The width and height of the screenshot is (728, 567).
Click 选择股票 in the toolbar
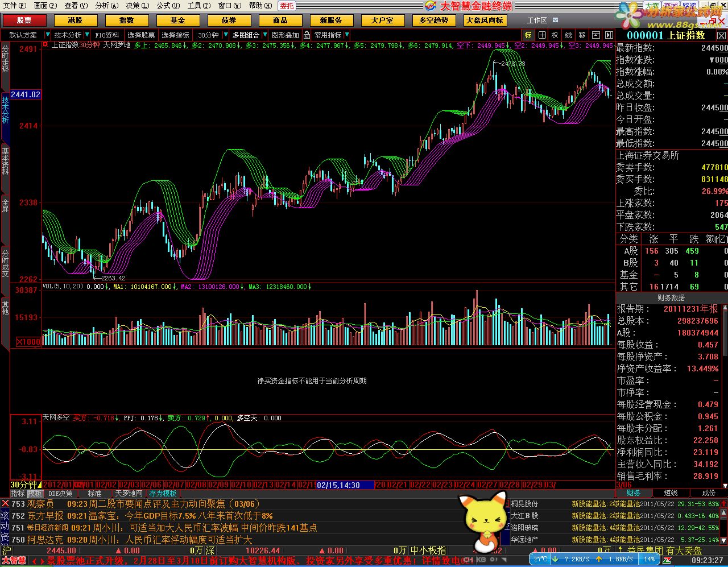tap(141, 35)
